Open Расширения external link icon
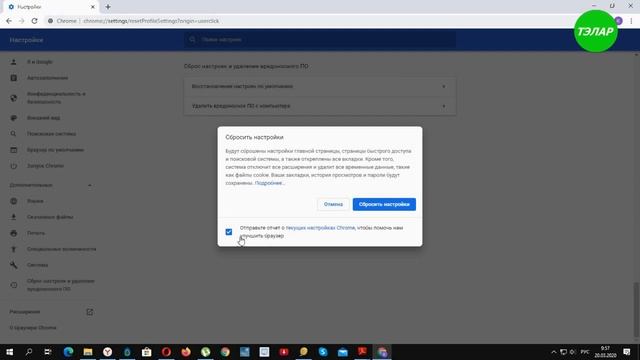The image size is (640, 360). click(89, 312)
